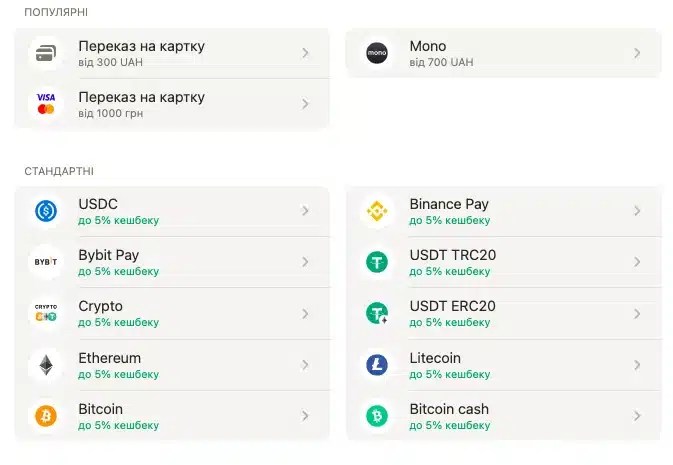The height and width of the screenshot is (465, 673).
Task: Choose the Crypto payment method
Action: tap(101, 306)
